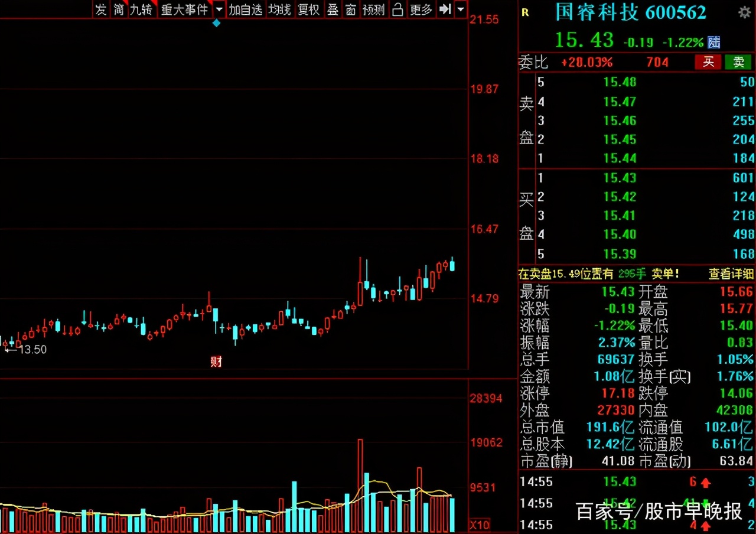Select sell level 1 price 15.44
The width and height of the screenshot is (756, 534).
[x=620, y=158]
